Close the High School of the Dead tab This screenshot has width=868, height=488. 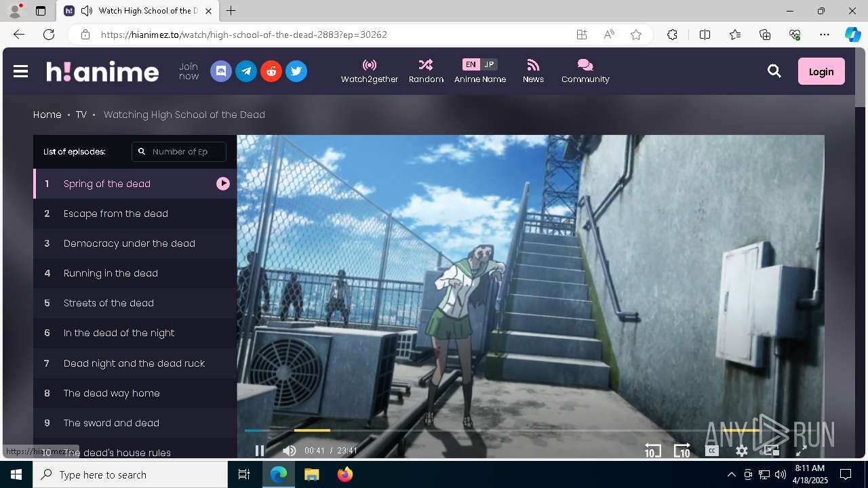click(209, 11)
